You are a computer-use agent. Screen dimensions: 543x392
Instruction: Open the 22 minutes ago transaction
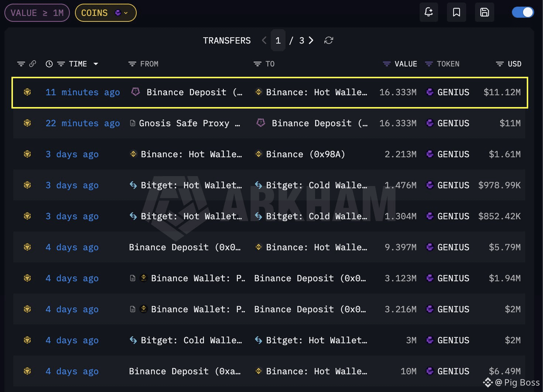pos(83,123)
